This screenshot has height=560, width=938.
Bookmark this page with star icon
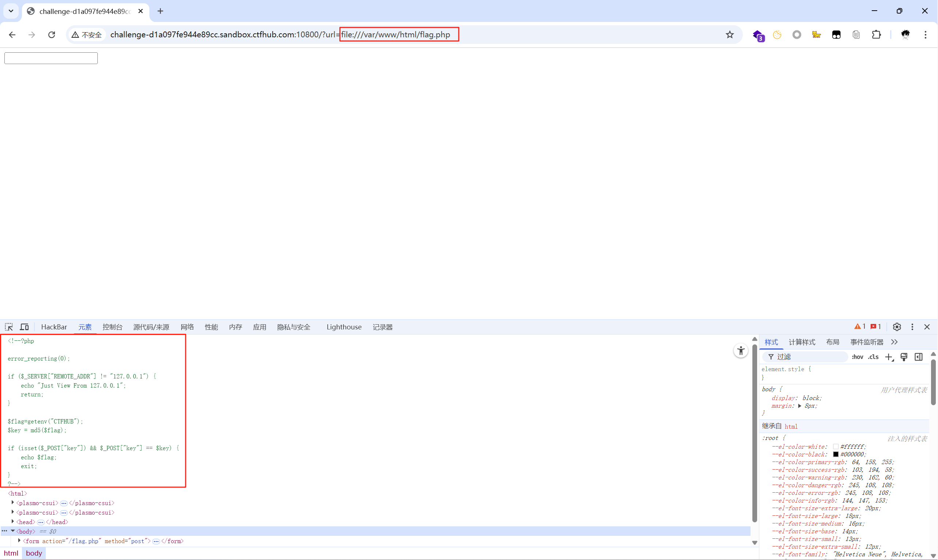(x=730, y=35)
